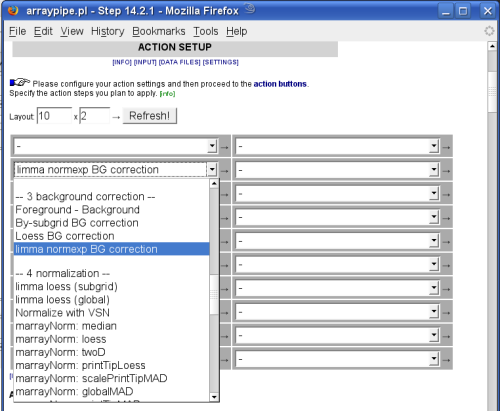Collapse the limma normexp BG correction dropdown
This screenshot has width=500, height=411.
(212, 170)
